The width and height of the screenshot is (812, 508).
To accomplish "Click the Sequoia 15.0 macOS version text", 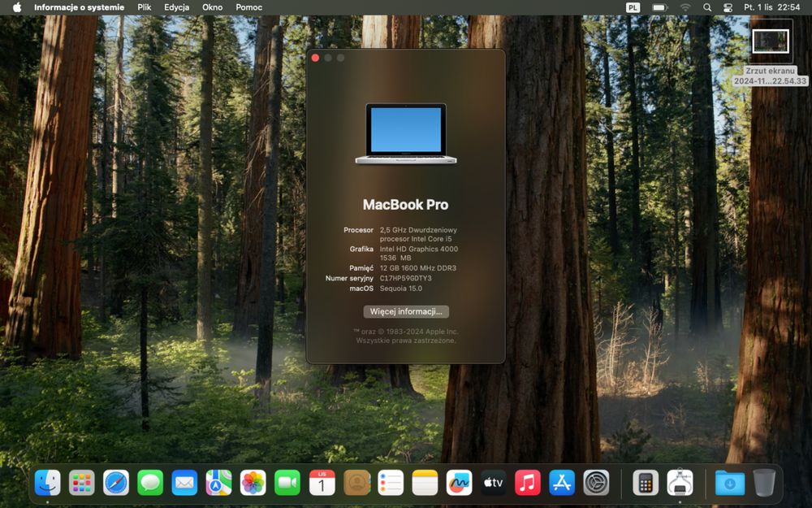I will (x=401, y=289).
